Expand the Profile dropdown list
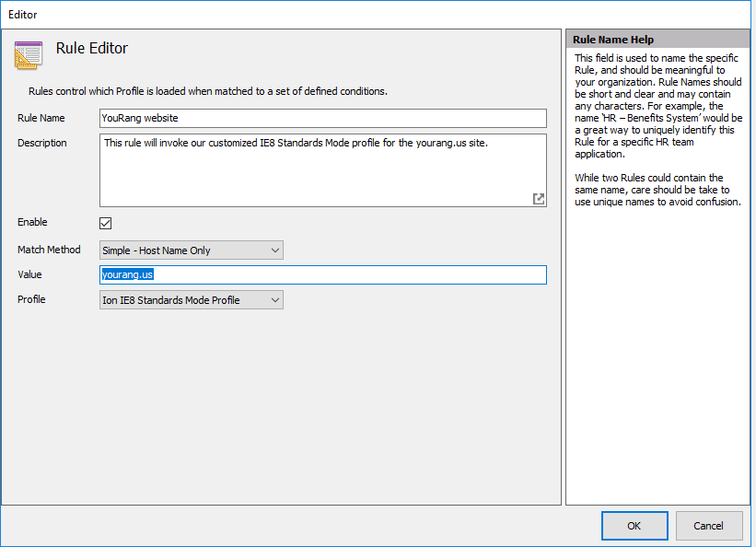 click(x=192, y=300)
